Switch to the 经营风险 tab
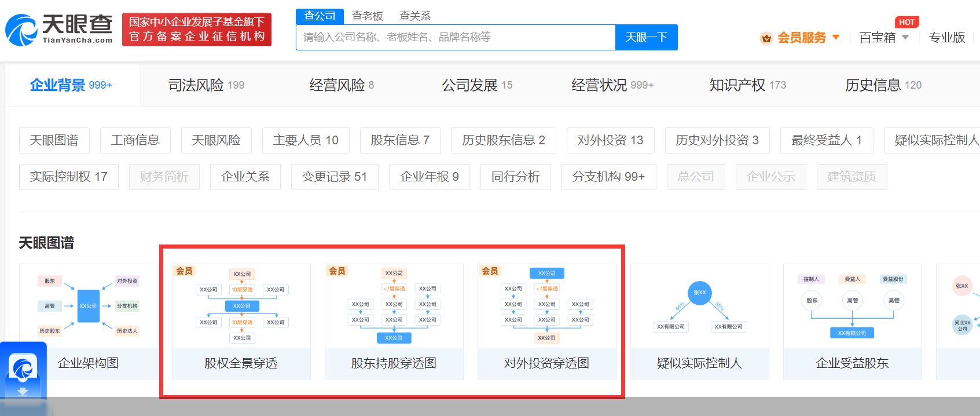 pos(342,85)
